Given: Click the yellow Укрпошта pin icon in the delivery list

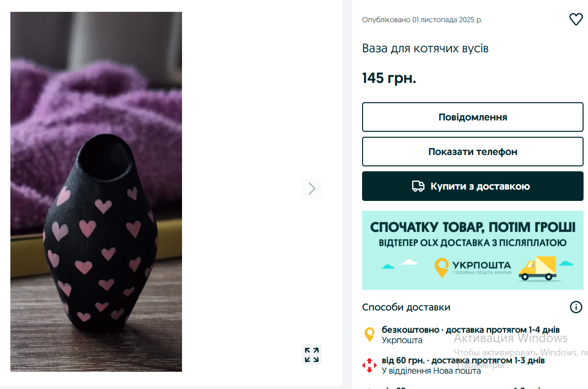Looking at the screenshot, I should 369,334.
